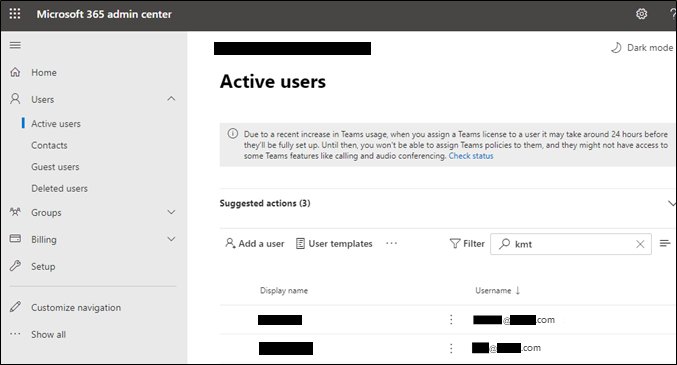Image resolution: width=677 pixels, height=365 pixels.
Task: Go to Guest users
Action: (55, 167)
